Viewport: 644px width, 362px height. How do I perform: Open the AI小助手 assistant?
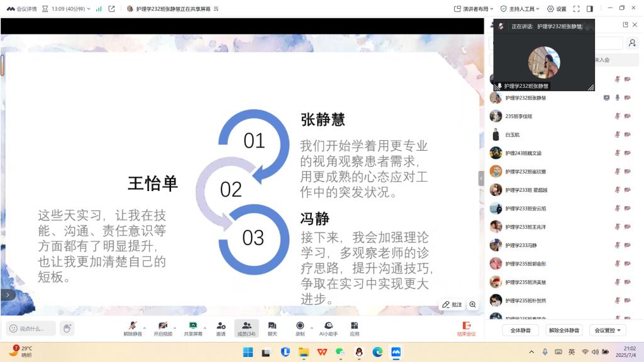click(x=328, y=327)
